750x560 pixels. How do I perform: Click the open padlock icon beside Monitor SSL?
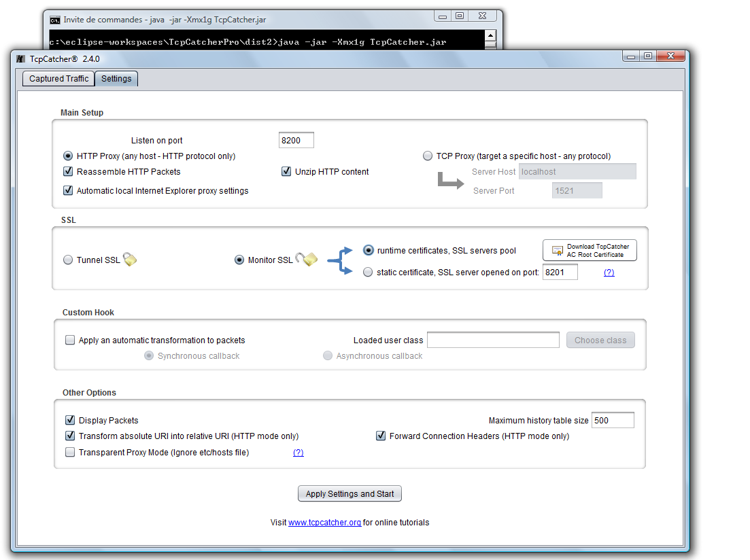307,259
